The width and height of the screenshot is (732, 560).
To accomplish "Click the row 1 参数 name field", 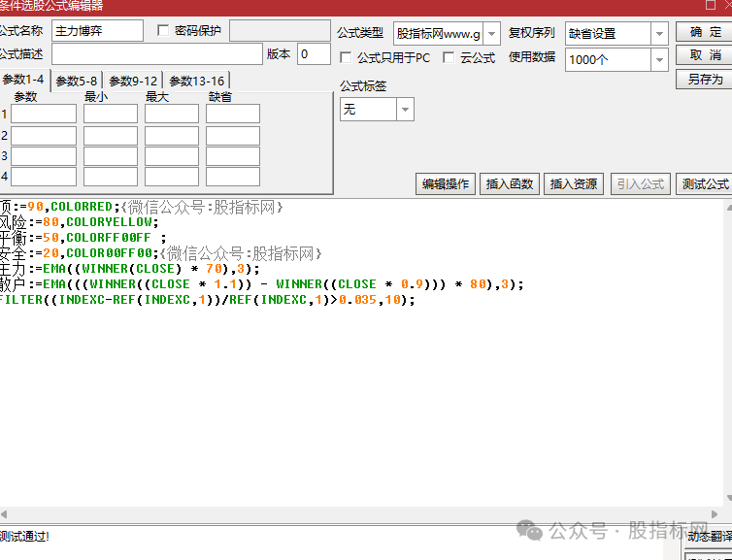I will 44,114.
